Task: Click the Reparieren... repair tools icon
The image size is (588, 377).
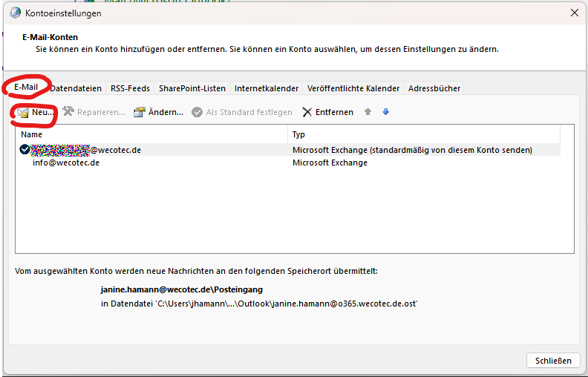Action: 68,111
